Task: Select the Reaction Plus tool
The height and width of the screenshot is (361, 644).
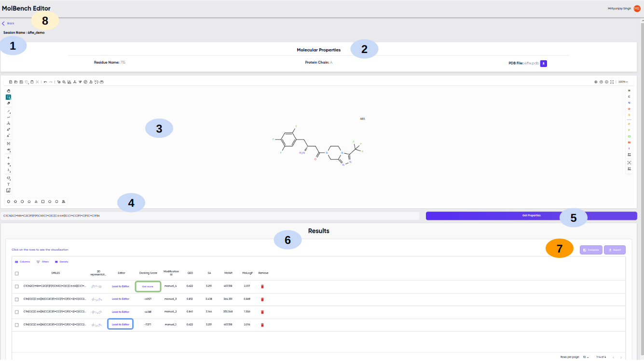Action: 8,158
